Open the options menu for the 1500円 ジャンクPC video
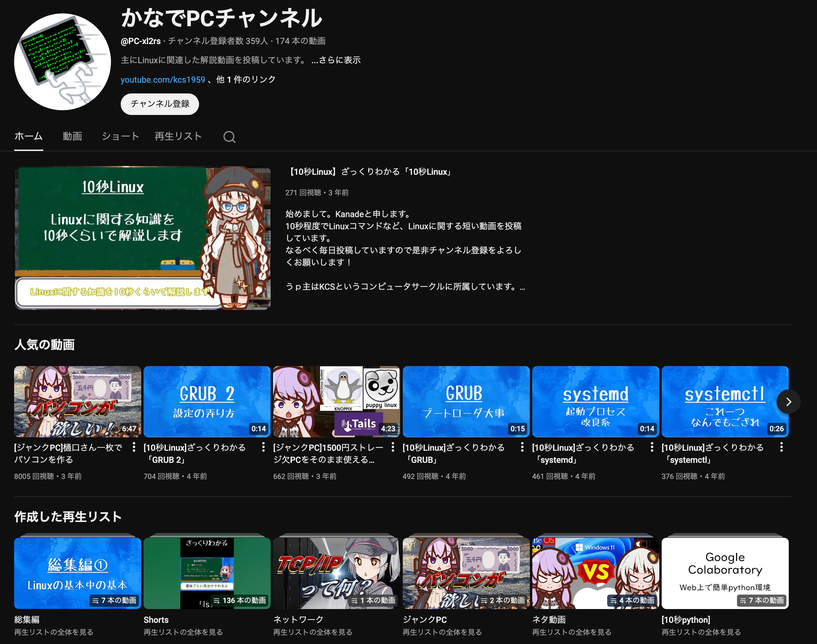Image resolution: width=817 pixels, height=644 pixels. pyautogui.click(x=393, y=447)
